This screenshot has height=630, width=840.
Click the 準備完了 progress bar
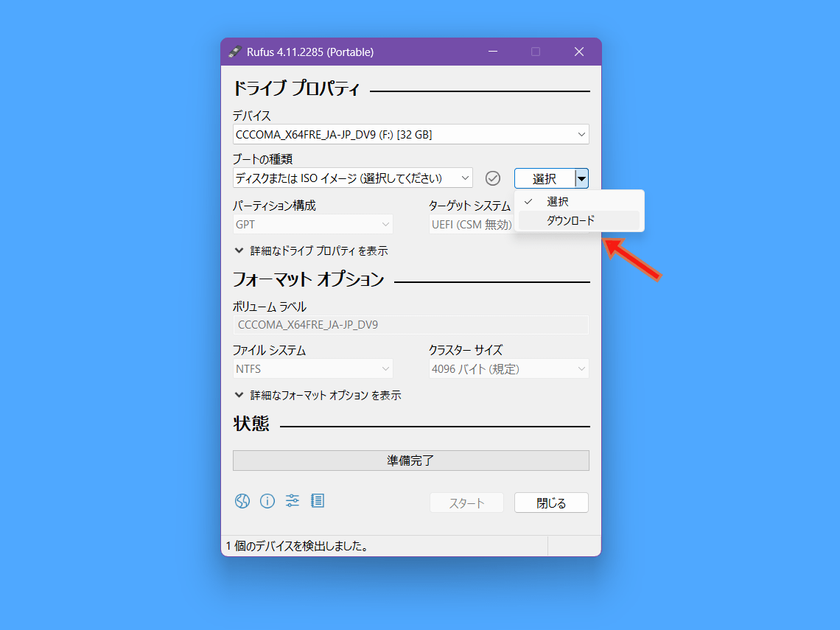(x=410, y=461)
